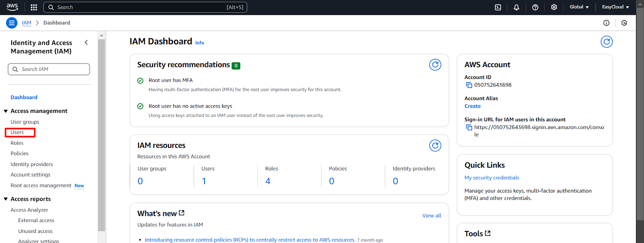This screenshot has width=644, height=243.
Task: Collapse the Access reports section
Action: point(6,199)
